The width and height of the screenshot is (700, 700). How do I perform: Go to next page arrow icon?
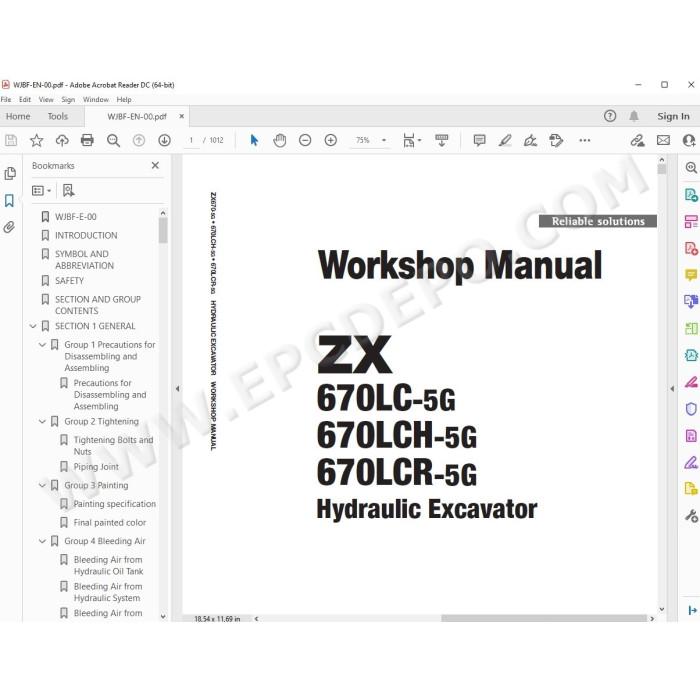click(164, 141)
